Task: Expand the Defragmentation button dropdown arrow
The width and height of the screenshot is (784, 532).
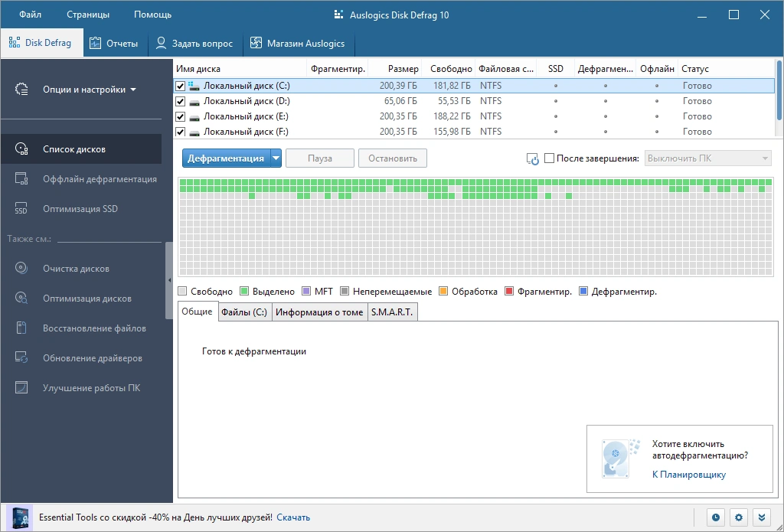Action: [276, 158]
